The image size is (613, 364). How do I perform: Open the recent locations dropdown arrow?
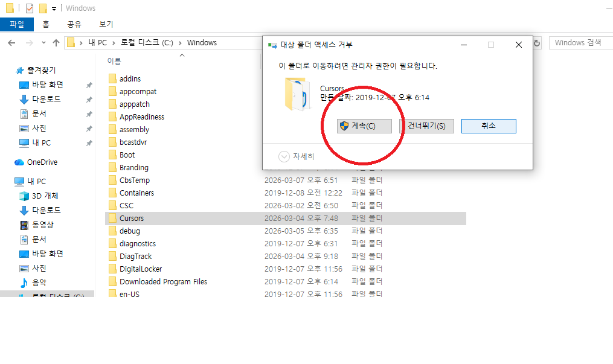(43, 43)
